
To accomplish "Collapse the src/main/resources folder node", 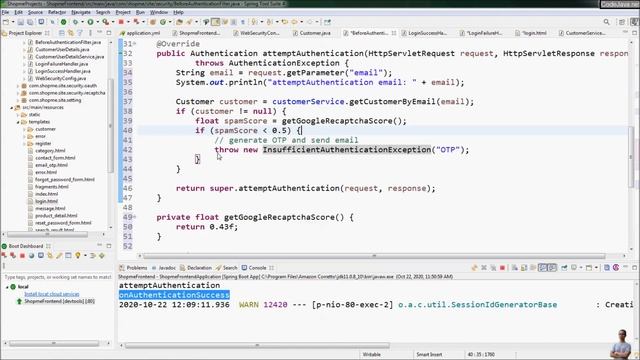I will (12, 108).
